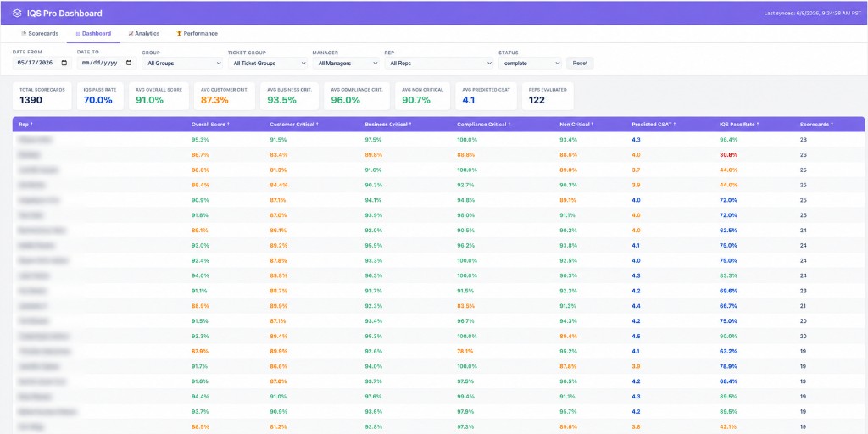Click the 95.7% Non Critical value
This screenshot has height=434, width=868.
[x=569, y=411]
